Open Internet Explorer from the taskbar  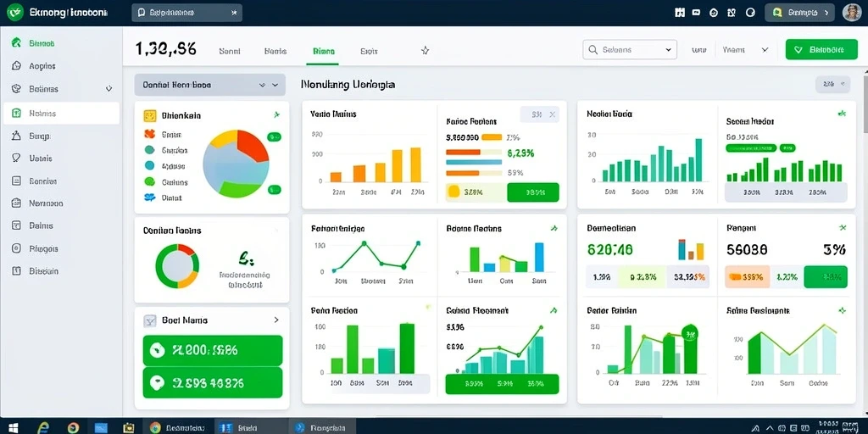click(x=42, y=427)
